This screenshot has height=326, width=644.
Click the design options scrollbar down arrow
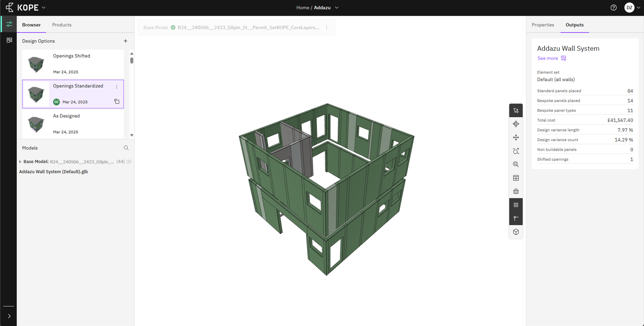[x=132, y=135]
